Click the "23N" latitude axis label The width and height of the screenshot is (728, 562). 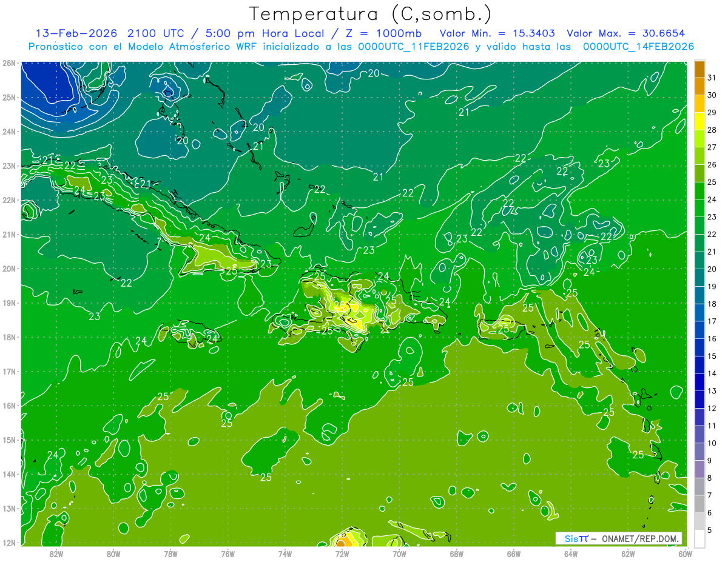pyautogui.click(x=8, y=166)
